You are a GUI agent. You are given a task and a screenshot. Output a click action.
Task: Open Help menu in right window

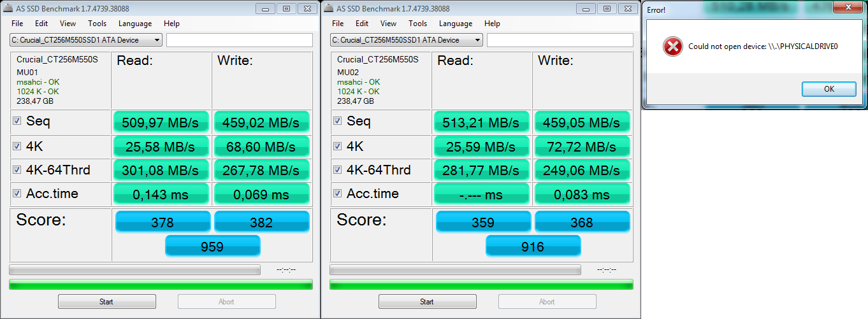coord(492,24)
